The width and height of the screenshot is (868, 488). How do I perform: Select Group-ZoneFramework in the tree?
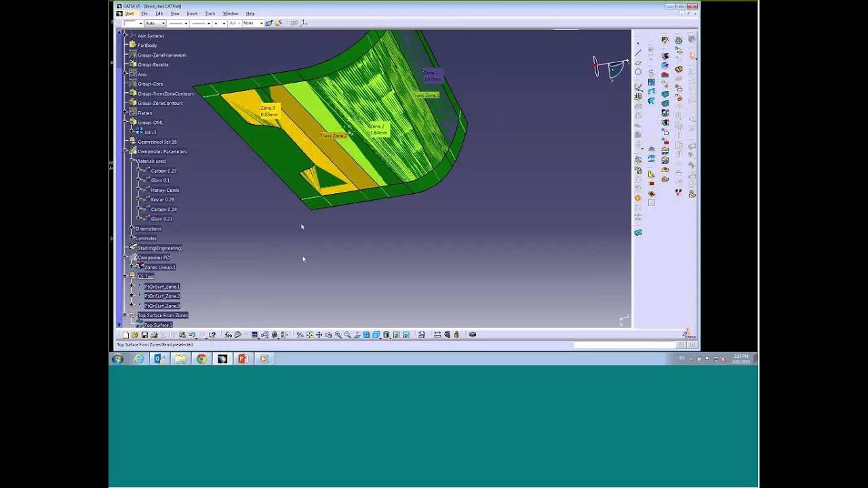tap(162, 55)
